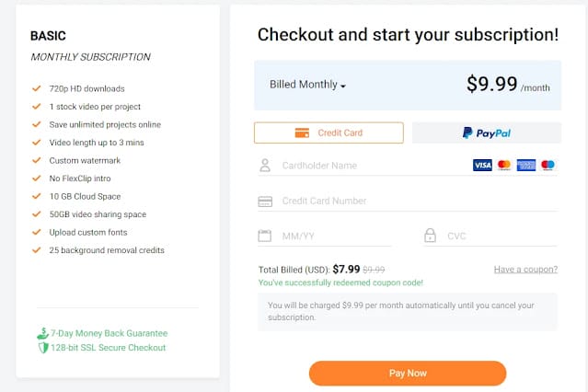The height and width of the screenshot is (392, 588).
Task: Switch to PayPal payment method
Action: (x=486, y=133)
